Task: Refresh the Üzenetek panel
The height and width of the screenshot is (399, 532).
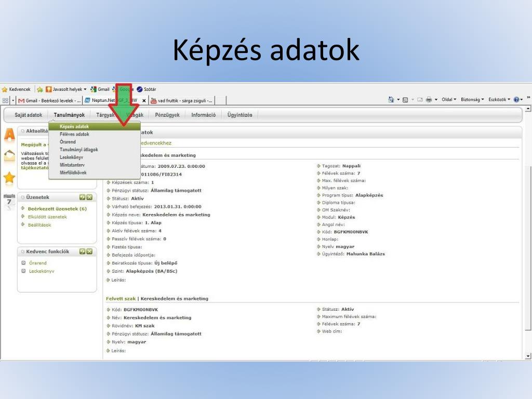Action: click(82, 197)
